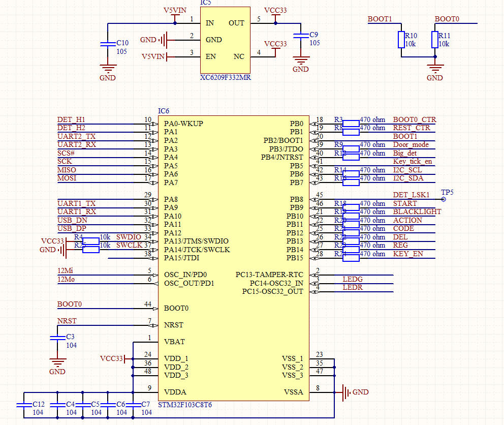Screen dimensions: 504x425
Task: Click the VSSA pin name on IC6
Action: [294, 392]
